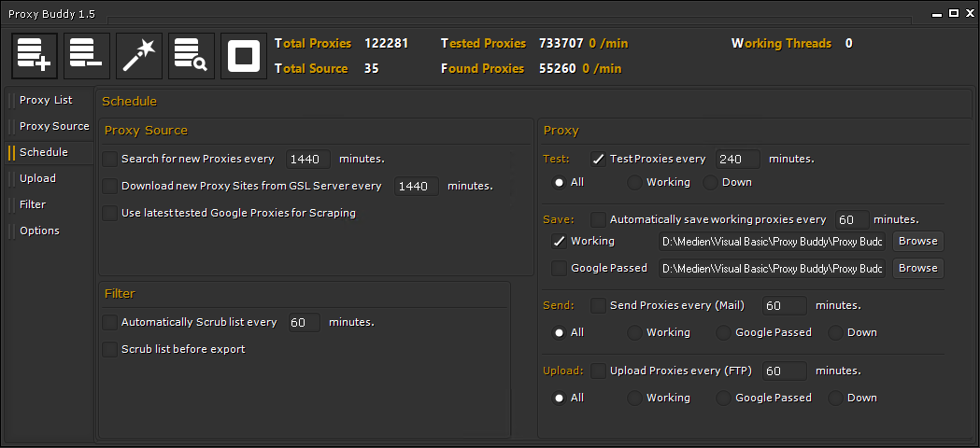
Task: Click the remove proxies database icon
Action: 87,56
